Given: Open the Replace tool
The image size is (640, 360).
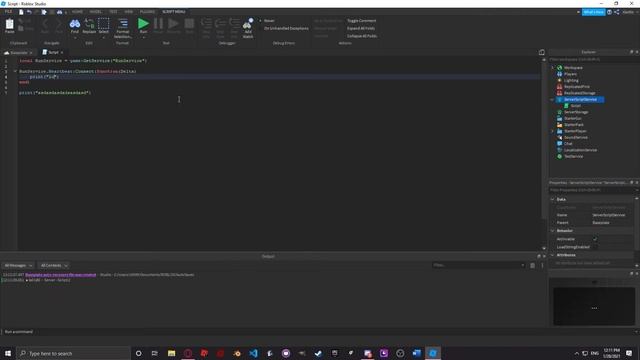Looking at the screenshot, I should coord(89,26).
